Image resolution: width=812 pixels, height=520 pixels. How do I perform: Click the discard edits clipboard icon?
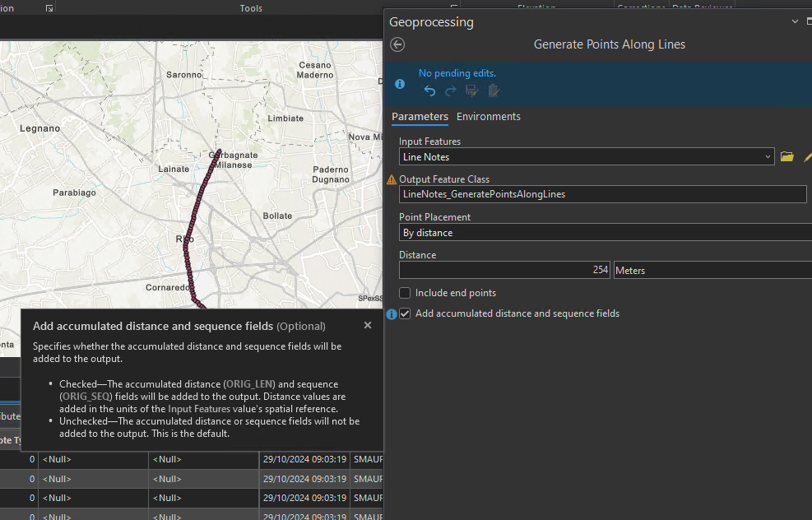click(x=493, y=91)
